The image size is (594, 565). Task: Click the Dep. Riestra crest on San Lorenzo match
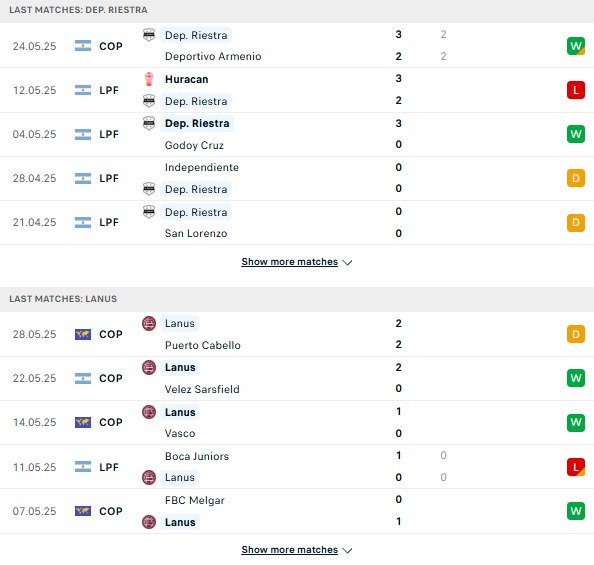[149, 212]
